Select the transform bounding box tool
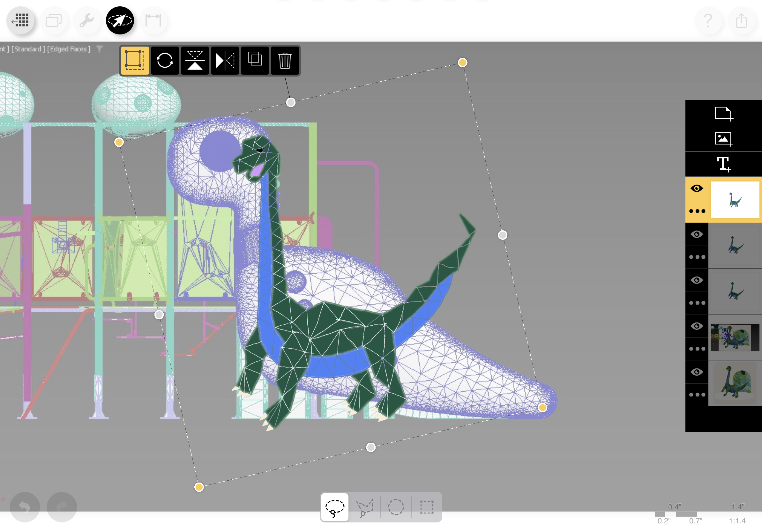Viewport: 762px width, 532px height. (x=135, y=60)
